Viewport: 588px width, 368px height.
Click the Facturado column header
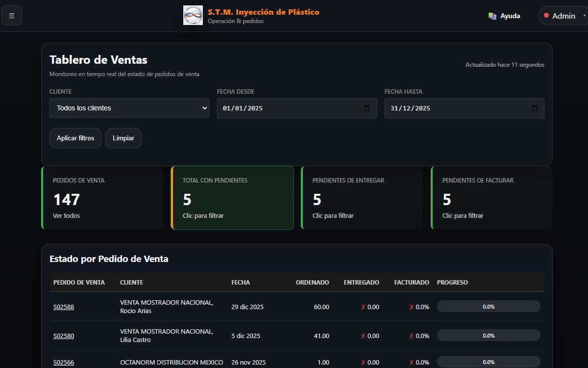click(x=412, y=282)
